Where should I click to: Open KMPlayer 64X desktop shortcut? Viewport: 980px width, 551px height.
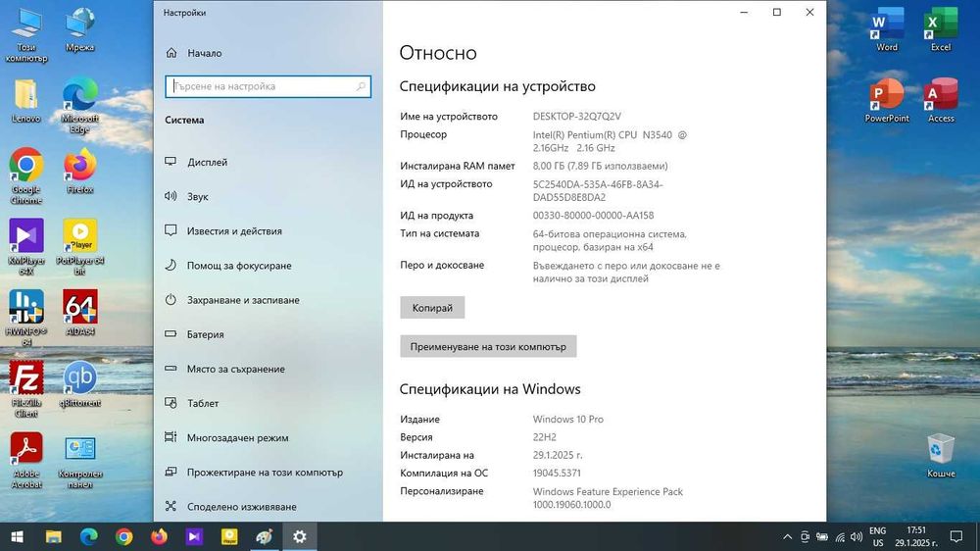(26, 247)
